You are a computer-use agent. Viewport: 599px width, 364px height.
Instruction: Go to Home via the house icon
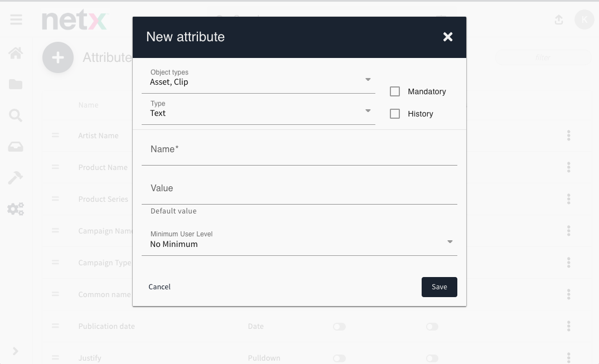click(x=16, y=53)
